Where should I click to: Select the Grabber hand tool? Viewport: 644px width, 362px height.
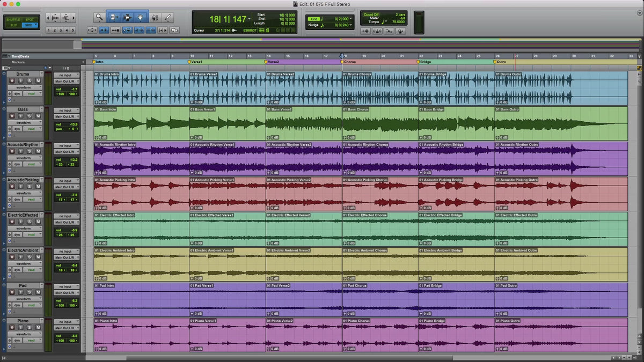(x=141, y=18)
